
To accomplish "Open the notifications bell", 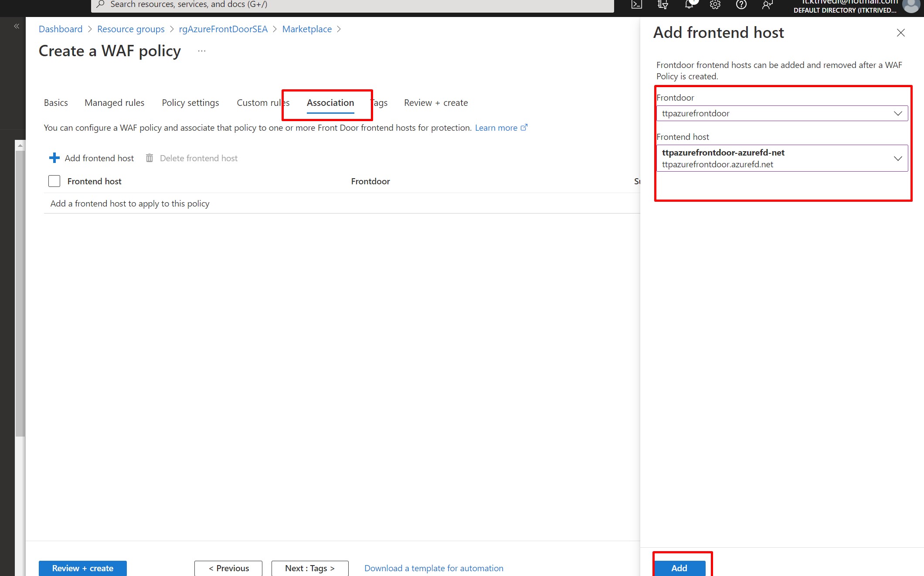I will pyautogui.click(x=689, y=5).
